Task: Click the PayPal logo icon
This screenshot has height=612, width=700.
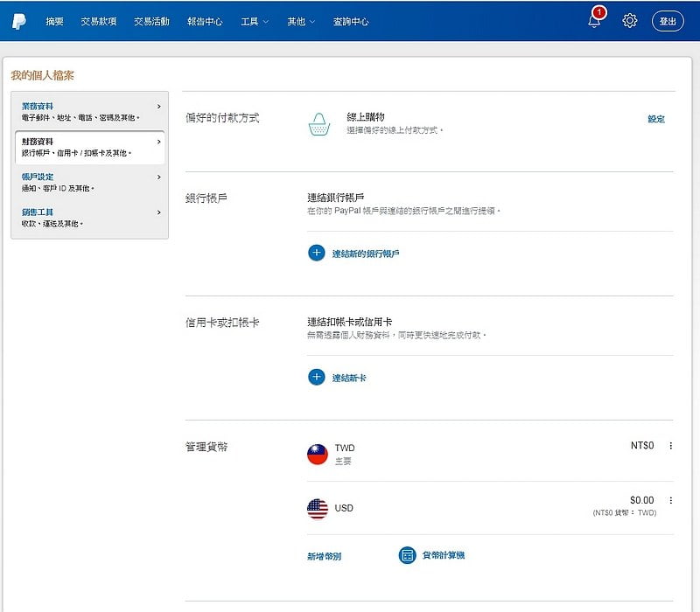Action: coord(18,21)
